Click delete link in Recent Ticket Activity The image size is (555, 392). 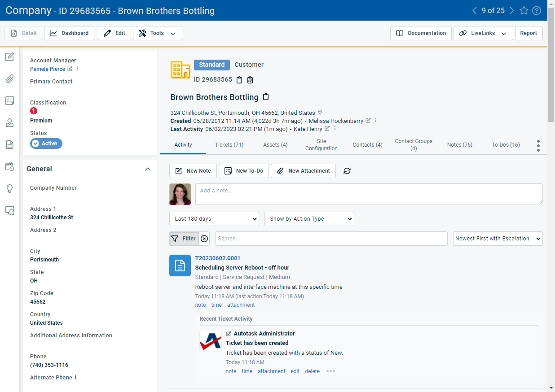coord(313,371)
